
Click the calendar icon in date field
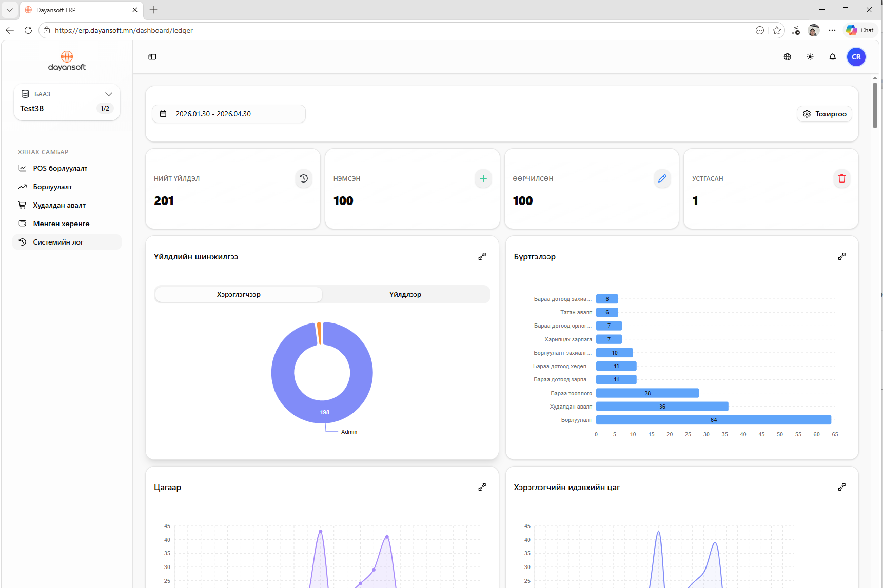[163, 114]
